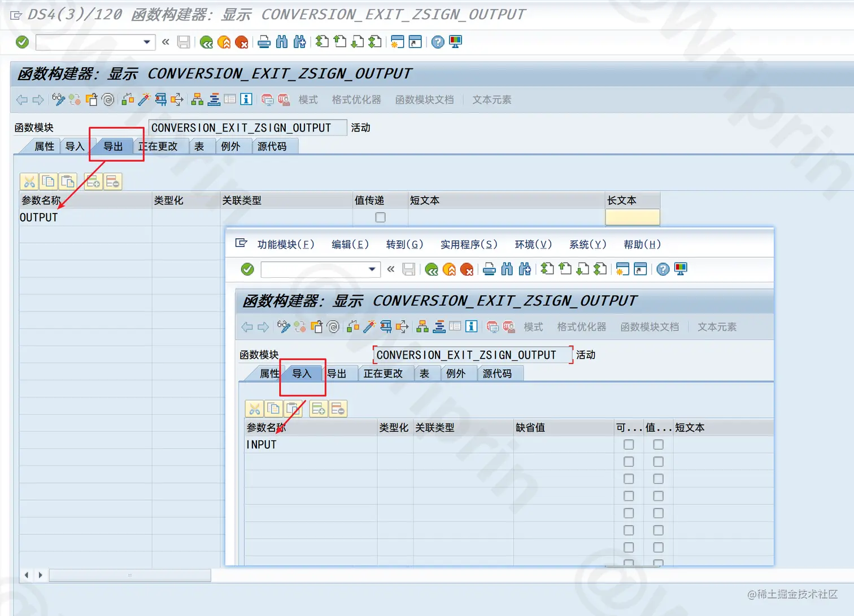The image size is (854, 616).
Task: Open the inner window's command field dropdown
Action: tap(371, 270)
